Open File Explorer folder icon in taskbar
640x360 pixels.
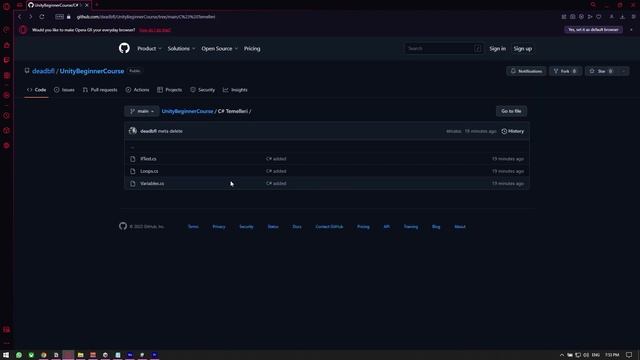click(80, 355)
